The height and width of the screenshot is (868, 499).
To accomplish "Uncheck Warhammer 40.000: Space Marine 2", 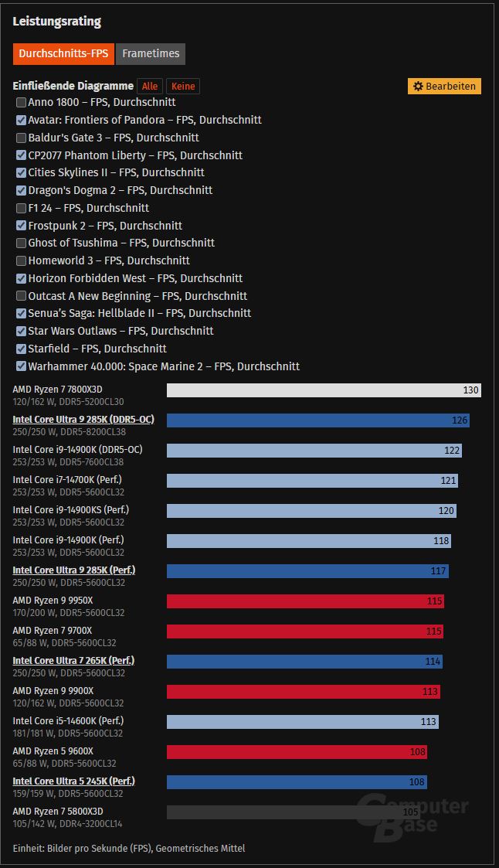I will (21, 366).
